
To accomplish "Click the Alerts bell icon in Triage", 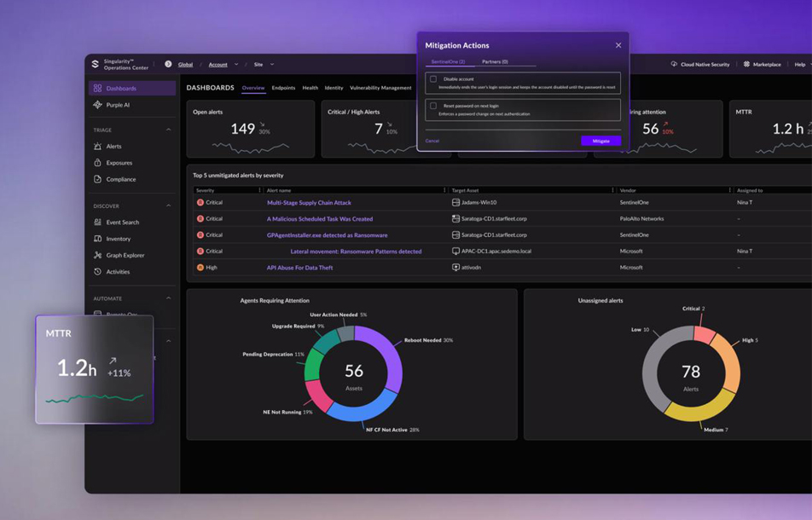I will [97, 147].
